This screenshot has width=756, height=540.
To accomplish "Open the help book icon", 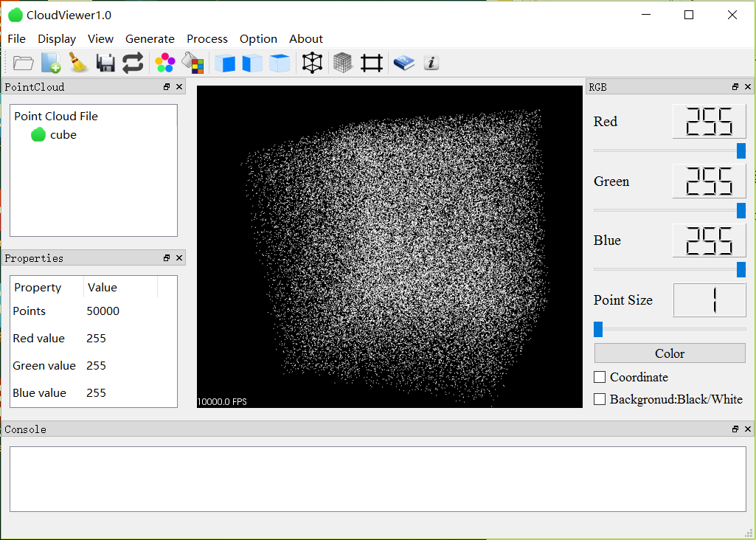I will coord(403,63).
